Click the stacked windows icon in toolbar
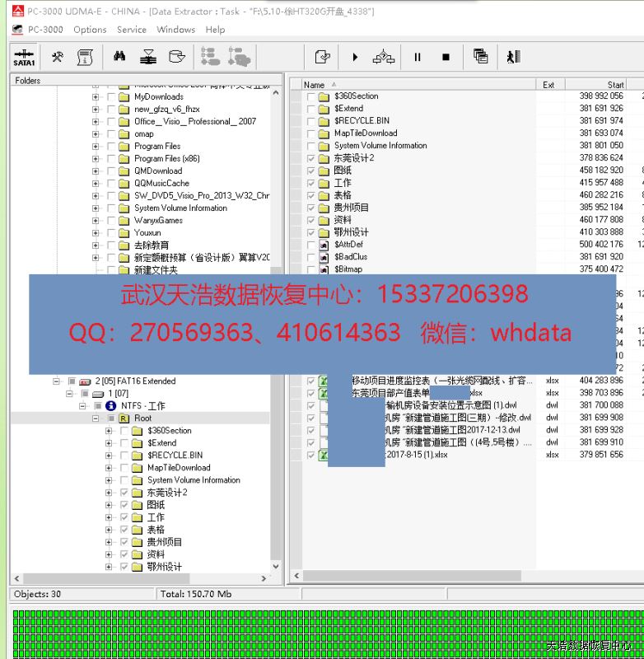This screenshot has width=644, height=659. click(480, 57)
